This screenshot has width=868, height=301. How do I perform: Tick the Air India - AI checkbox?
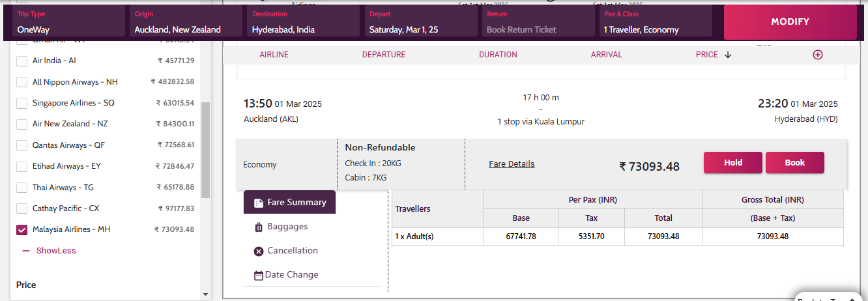pos(22,61)
